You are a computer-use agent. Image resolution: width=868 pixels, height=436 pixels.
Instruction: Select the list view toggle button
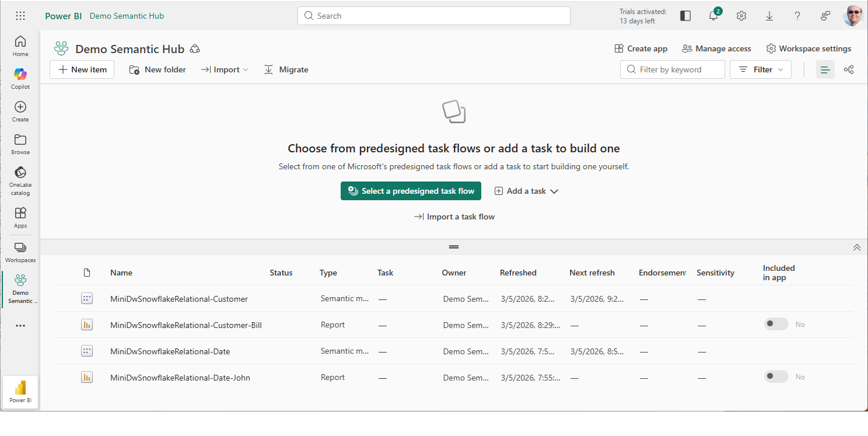point(825,69)
